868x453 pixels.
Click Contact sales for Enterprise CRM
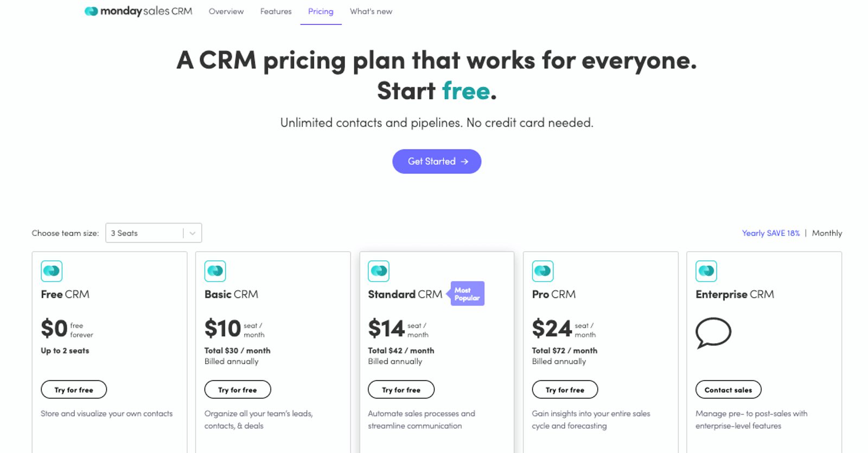tap(728, 390)
